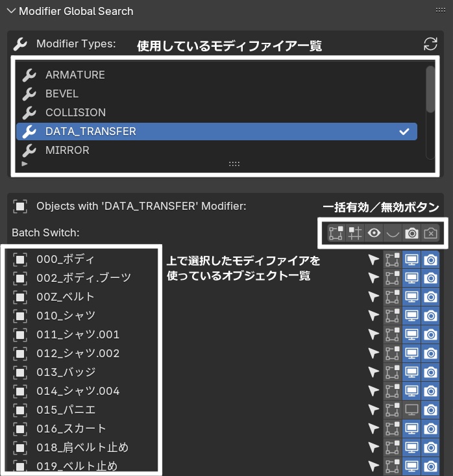Screen dimensions: 453x476
Task: Select BEVEL modifier type
Action: 217,94
